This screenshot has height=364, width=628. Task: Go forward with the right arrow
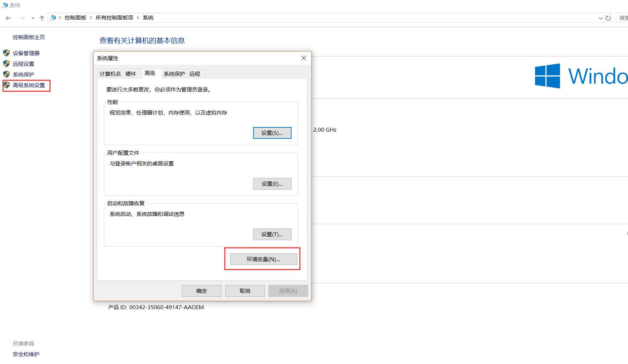click(22, 18)
